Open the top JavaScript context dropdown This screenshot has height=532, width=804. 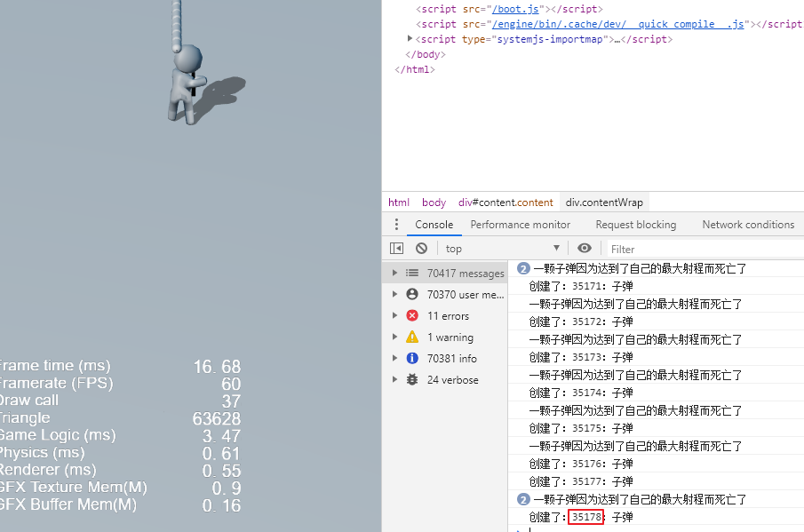tap(502, 249)
